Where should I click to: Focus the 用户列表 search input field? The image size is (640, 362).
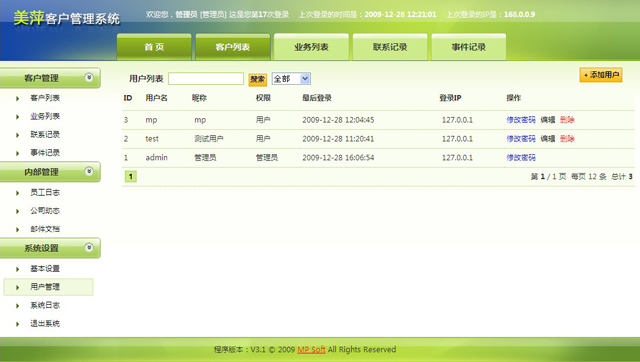(x=206, y=78)
